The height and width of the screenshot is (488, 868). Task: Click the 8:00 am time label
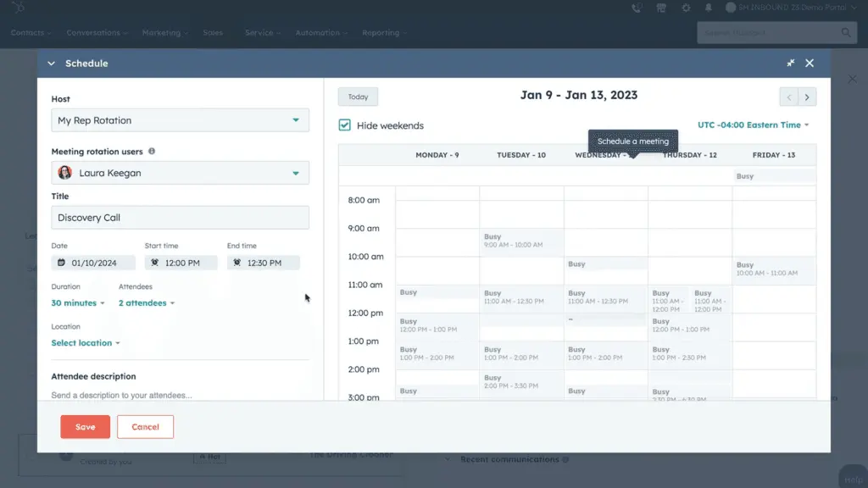(364, 200)
